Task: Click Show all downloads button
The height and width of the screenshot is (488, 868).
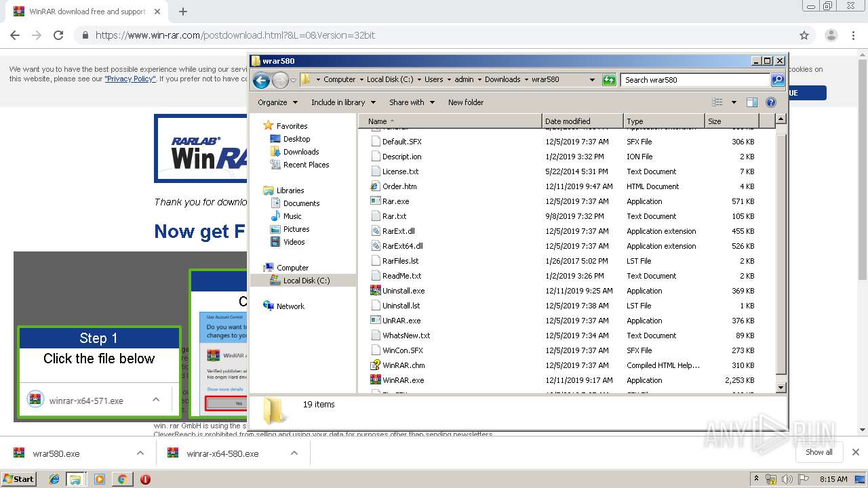Action: (819, 452)
